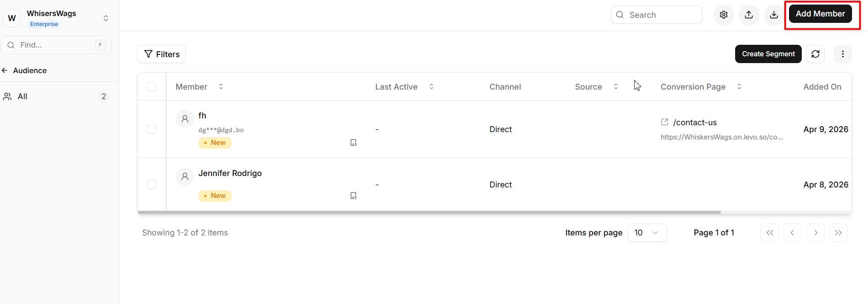Click the download/import icon in the header
The image size is (868, 304).
[x=774, y=15]
